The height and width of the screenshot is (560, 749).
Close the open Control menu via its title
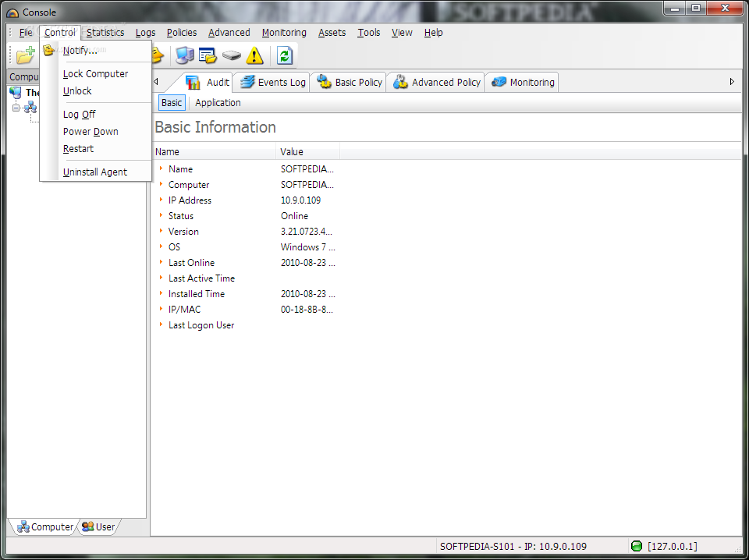click(60, 33)
